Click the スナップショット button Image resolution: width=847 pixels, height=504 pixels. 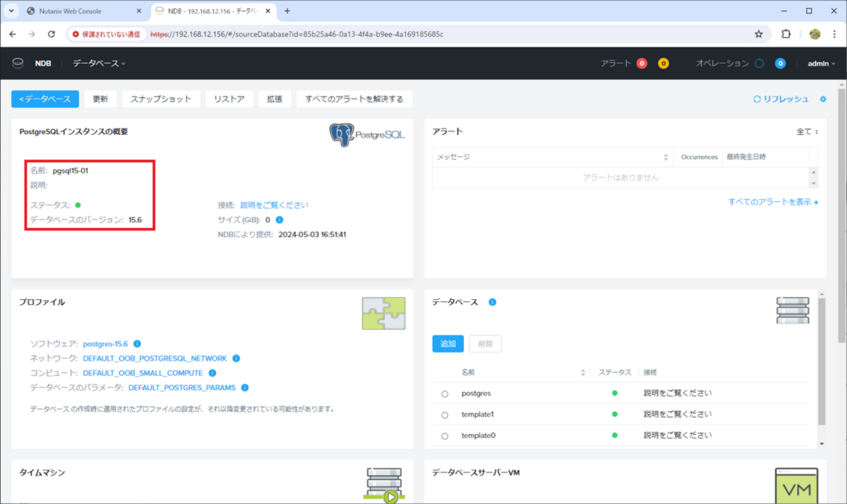point(161,99)
